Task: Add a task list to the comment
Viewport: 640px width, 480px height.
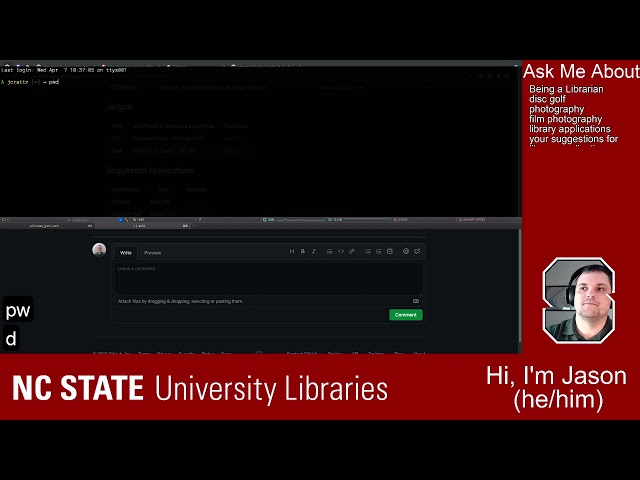Action: tap(390, 251)
